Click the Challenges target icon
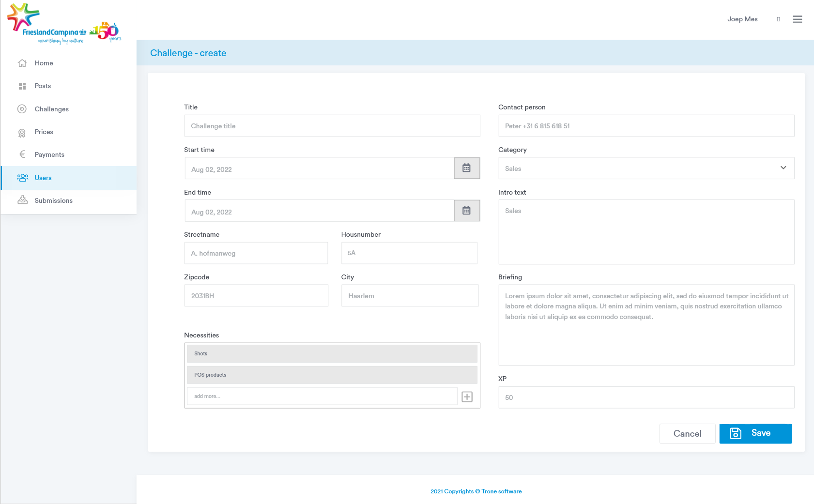Screen dimensions: 814x504 22,109
